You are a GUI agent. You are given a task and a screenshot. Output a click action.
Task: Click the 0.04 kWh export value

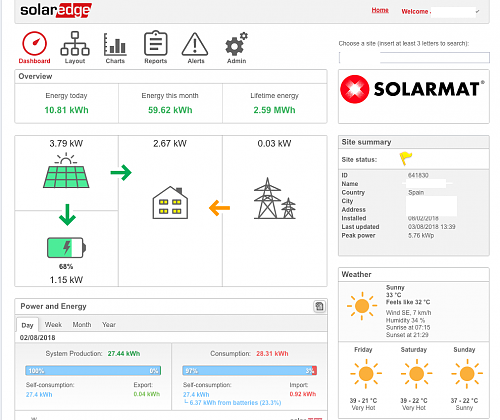[147, 394]
